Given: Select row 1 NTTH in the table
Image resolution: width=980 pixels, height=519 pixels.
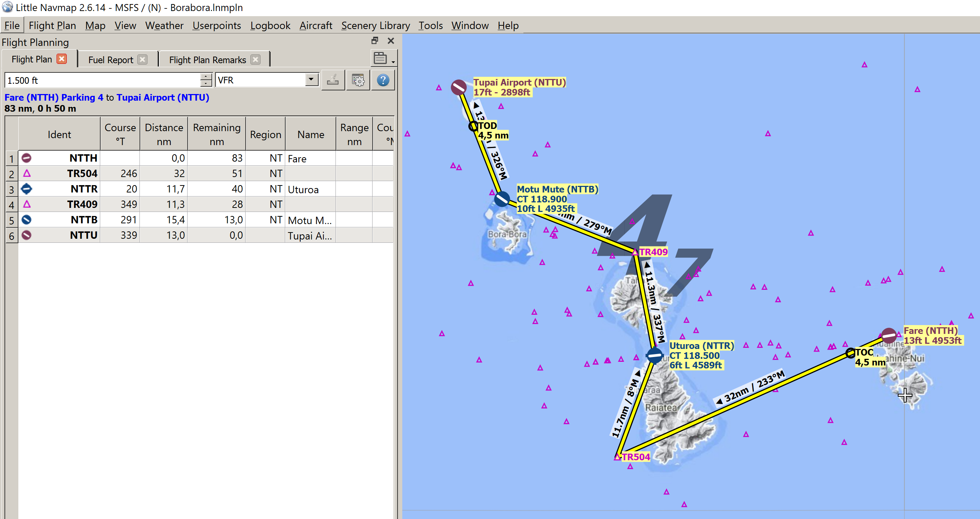Looking at the screenshot, I should coord(206,158).
